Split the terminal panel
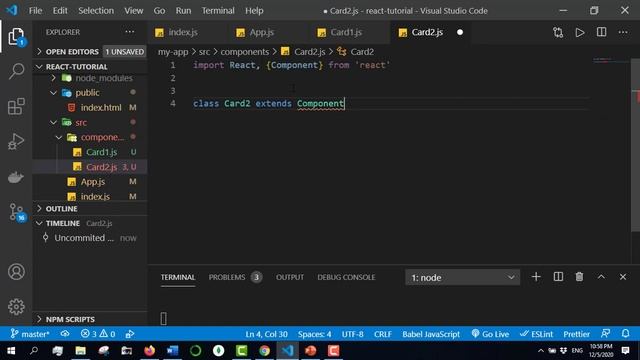 (x=558, y=277)
